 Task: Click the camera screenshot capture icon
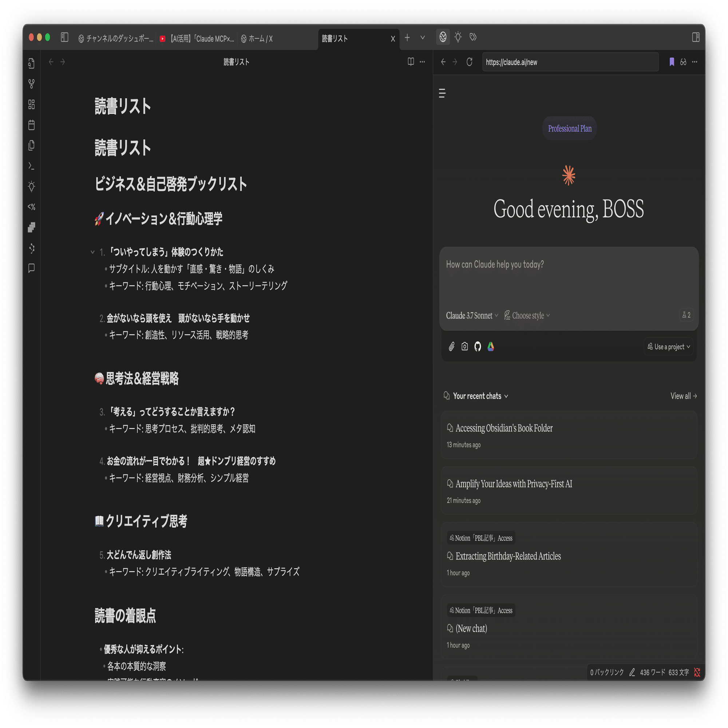(x=464, y=347)
